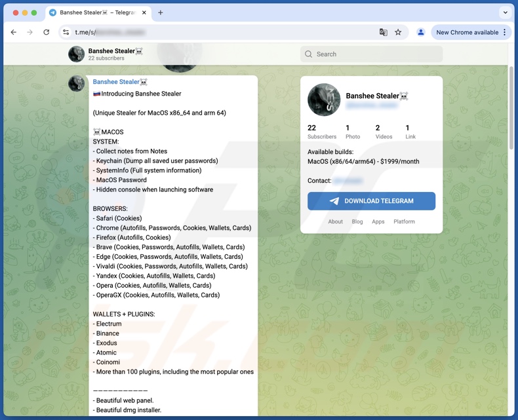Click the blurred Contact handle

click(x=348, y=181)
